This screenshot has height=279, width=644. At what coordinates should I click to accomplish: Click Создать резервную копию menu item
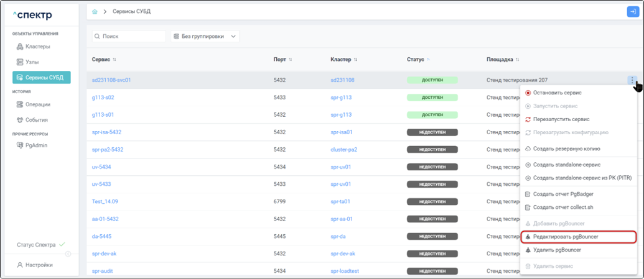(566, 149)
